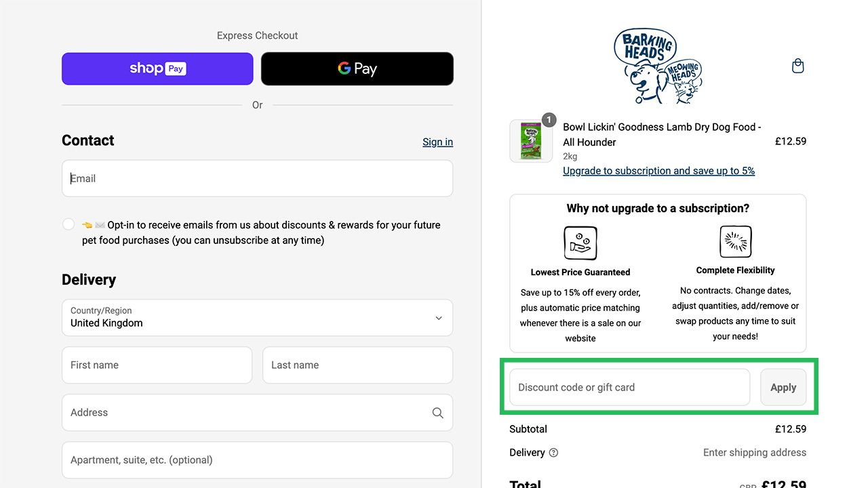The image size is (868, 488).
Task: Open Upgrade to subscription link
Action: (x=658, y=171)
